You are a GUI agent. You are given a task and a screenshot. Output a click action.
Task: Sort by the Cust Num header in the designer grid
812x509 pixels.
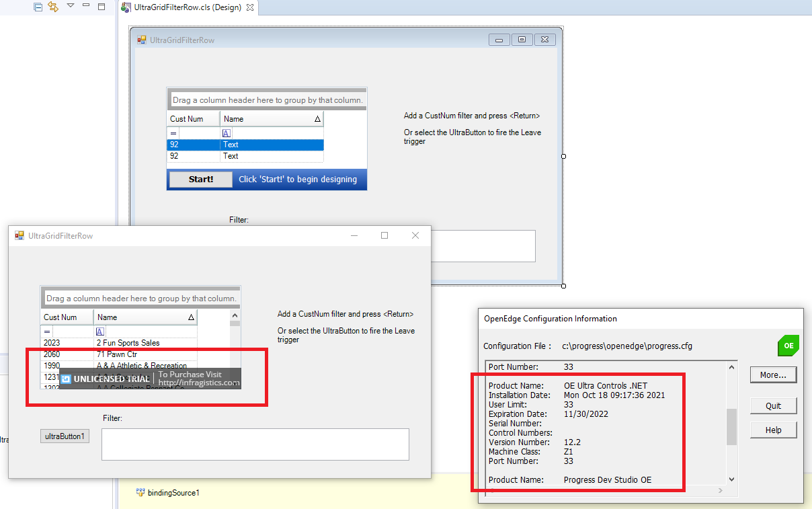point(194,119)
